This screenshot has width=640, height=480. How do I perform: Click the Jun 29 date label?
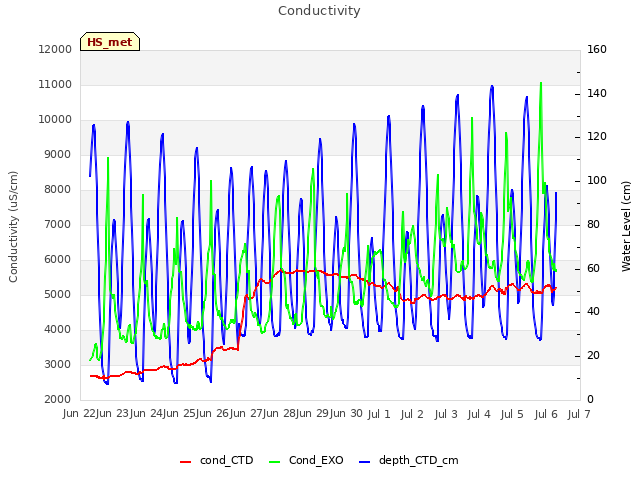click(x=313, y=414)
